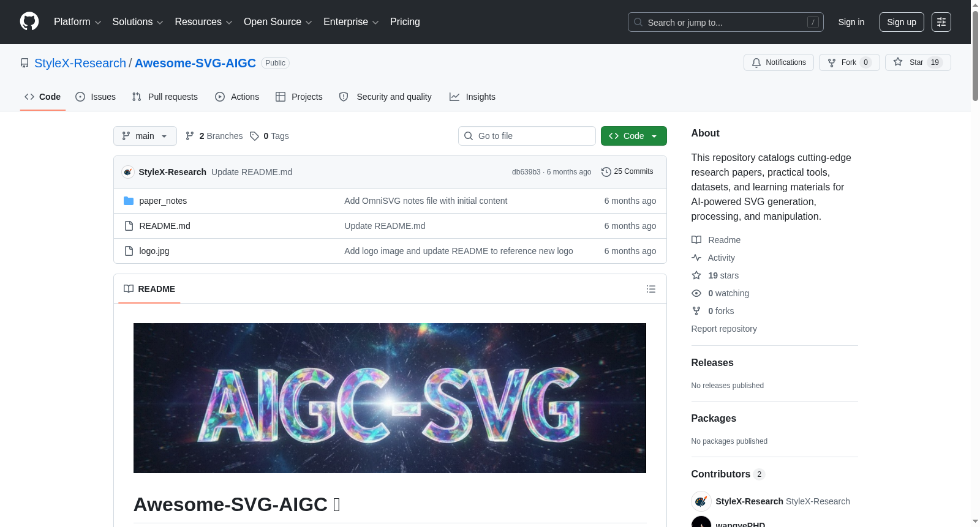
Task: Click the repository icon beside StyleX-Research
Action: point(24,63)
